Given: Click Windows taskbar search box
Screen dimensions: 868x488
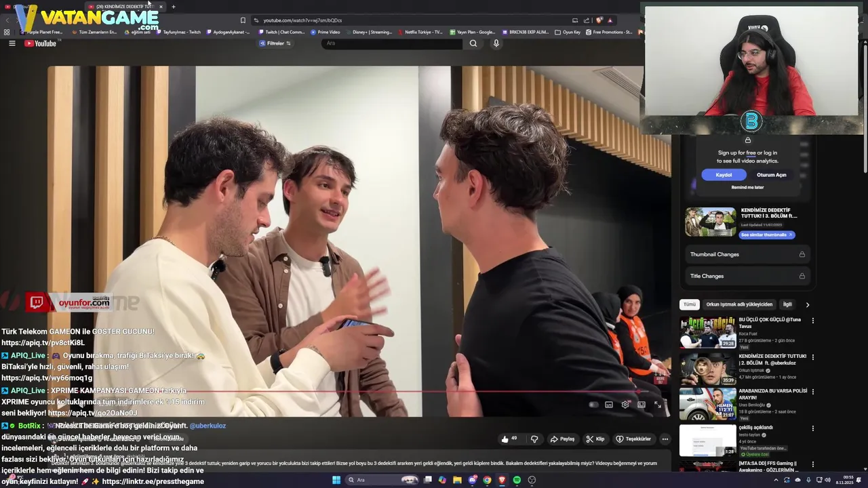Looking at the screenshot, I should point(383,480).
